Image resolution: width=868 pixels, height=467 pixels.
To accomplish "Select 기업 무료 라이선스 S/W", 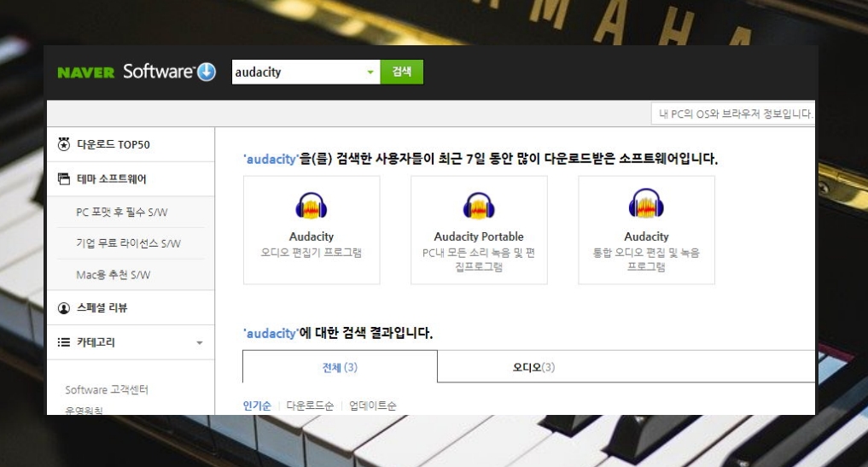I will tap(128, 243).
